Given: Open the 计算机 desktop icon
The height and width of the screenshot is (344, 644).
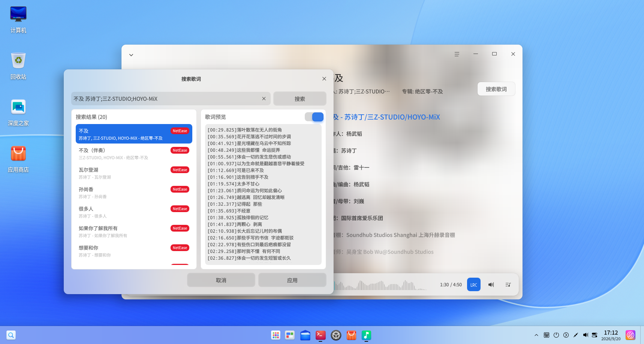Looking at the screenshot, I should (18, 19).
